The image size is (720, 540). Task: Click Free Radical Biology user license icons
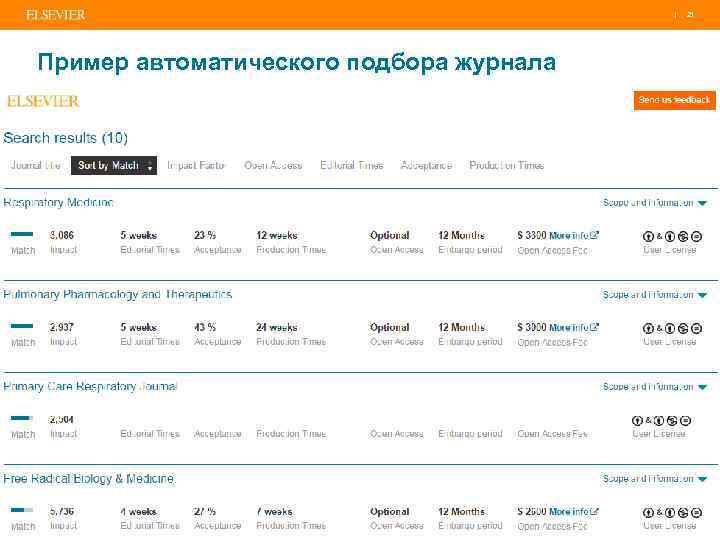672,513
